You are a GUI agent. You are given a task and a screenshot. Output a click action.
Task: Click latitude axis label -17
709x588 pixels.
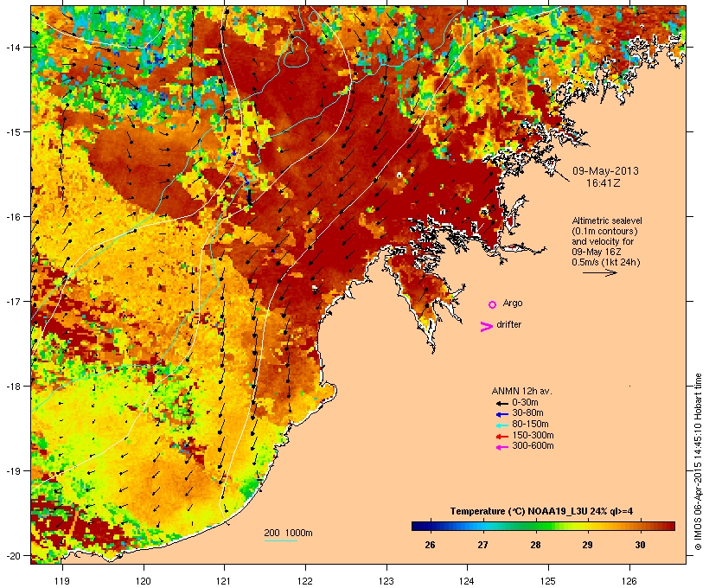[x=13, y=301]
